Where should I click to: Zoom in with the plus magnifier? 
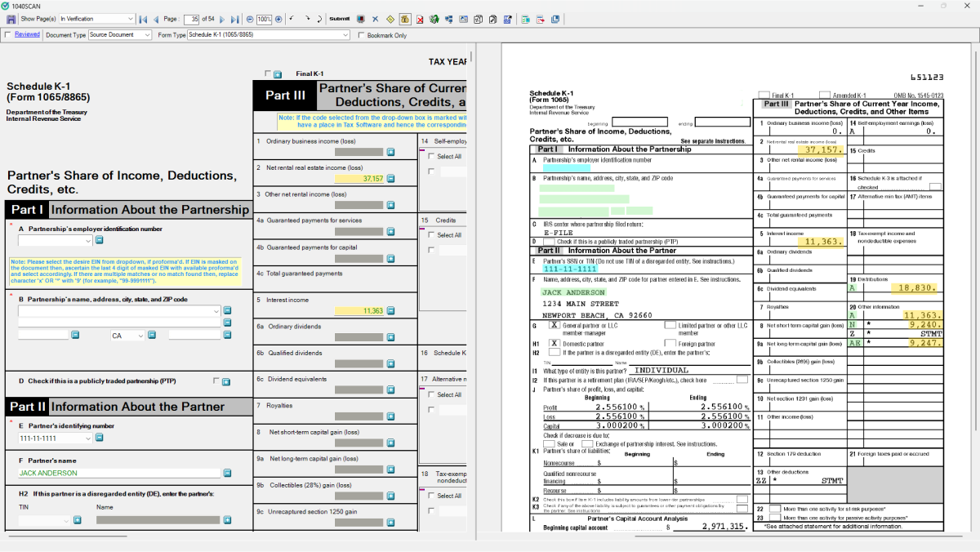pos(278,19)
